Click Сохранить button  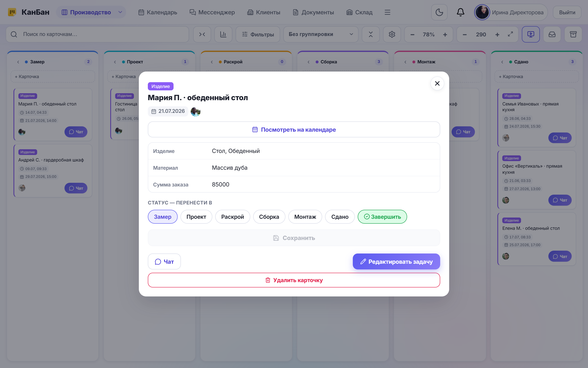click(x=294, y=238)
